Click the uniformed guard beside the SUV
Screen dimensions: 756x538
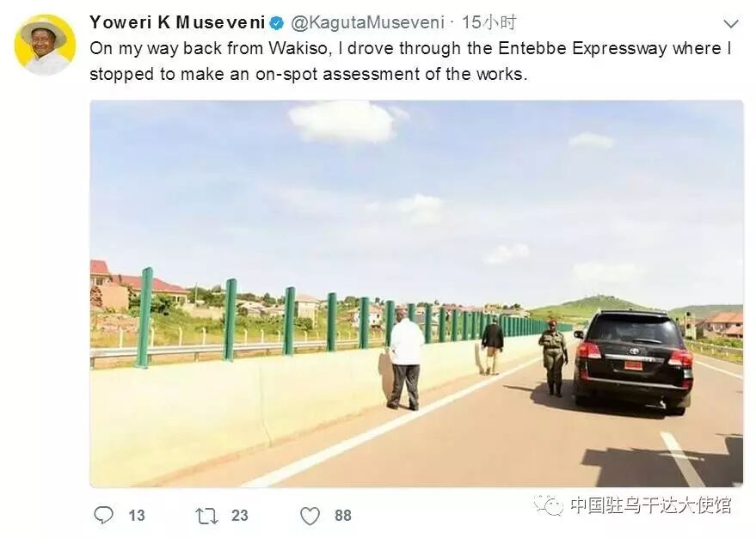click(554, 358)
